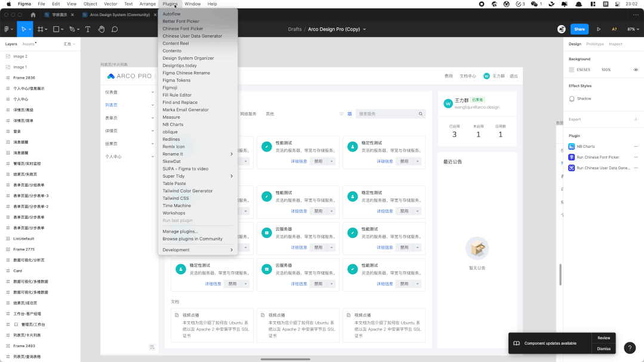Image resolution: width=644 pixels, height=362 pixels.
Task: Remove Run Chinese Font Picker relaunch entry
Action: 636,157
